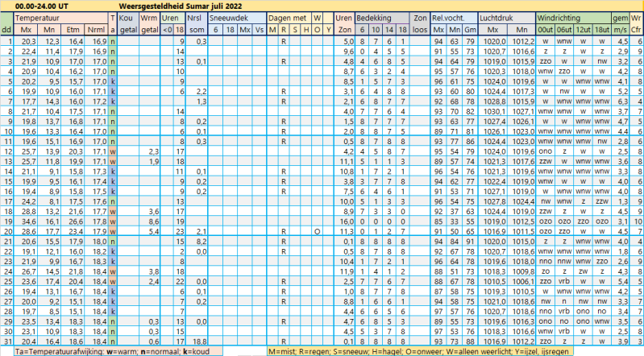Screen dimensions: 644x356
Task: Click maximum temperature 28,8 on day 18
Action: point(29,212)
